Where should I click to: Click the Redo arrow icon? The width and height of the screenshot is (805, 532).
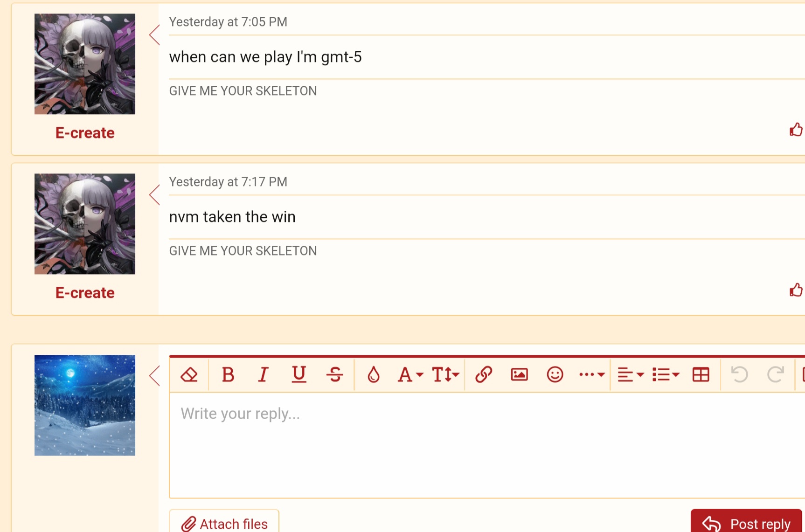(775, 374)
